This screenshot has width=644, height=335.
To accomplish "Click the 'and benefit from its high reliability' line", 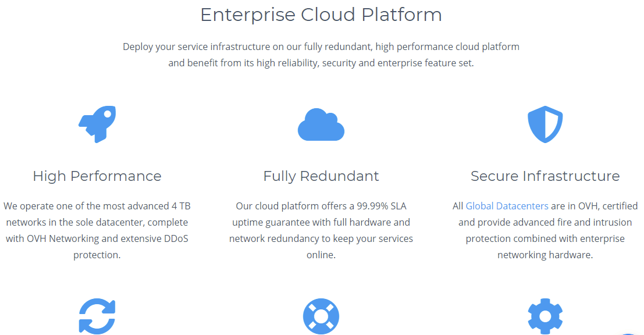I will point(321,63).
